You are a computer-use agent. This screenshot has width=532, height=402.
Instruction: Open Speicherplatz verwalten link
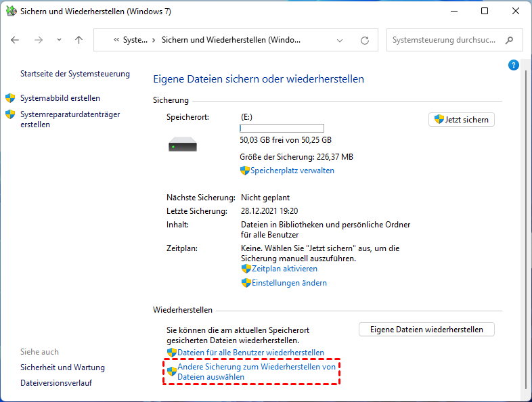pyautogui.click(x=292, y=171)
